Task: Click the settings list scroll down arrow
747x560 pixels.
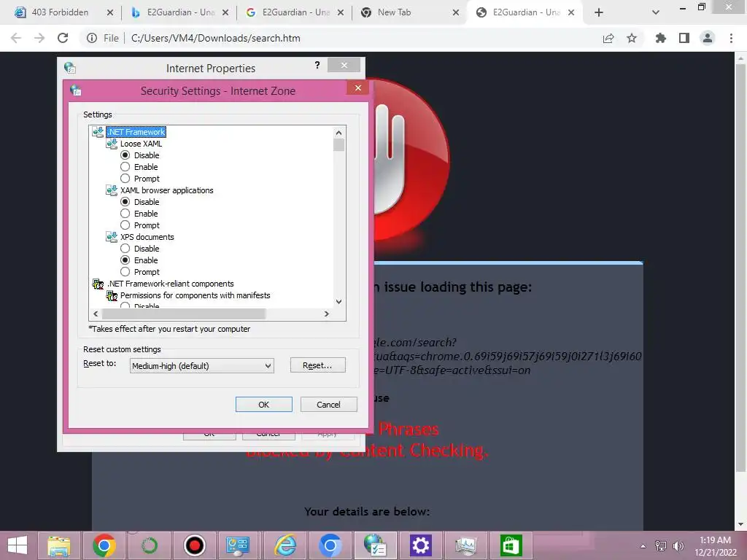Action: (x=338, y=301)
